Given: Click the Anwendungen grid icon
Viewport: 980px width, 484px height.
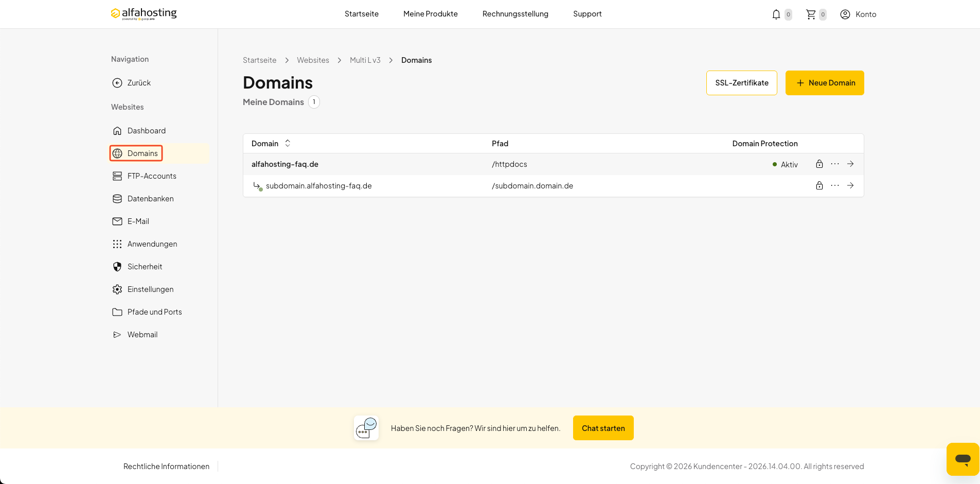Looking at the screenshot, I should pos(117,244).
